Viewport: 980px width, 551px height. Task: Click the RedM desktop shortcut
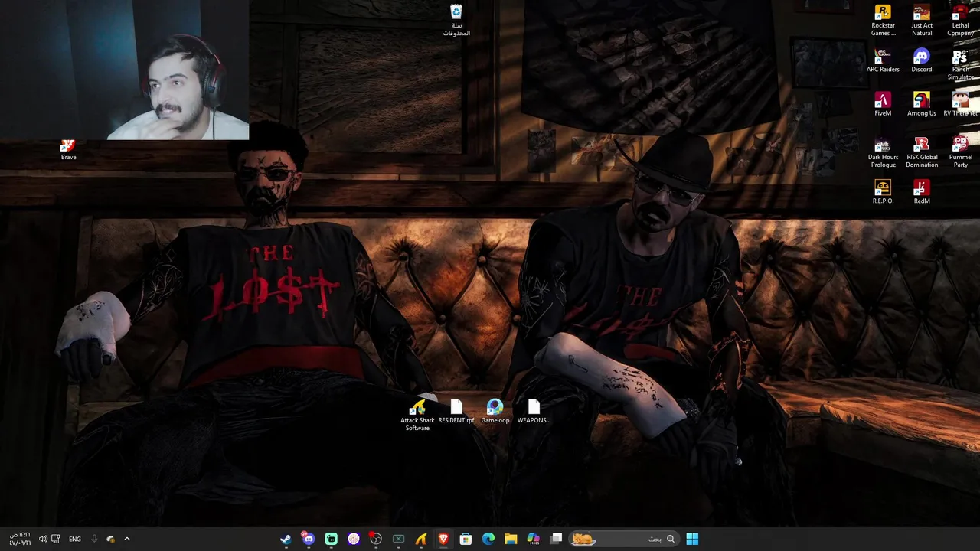(x=922, y=192)
